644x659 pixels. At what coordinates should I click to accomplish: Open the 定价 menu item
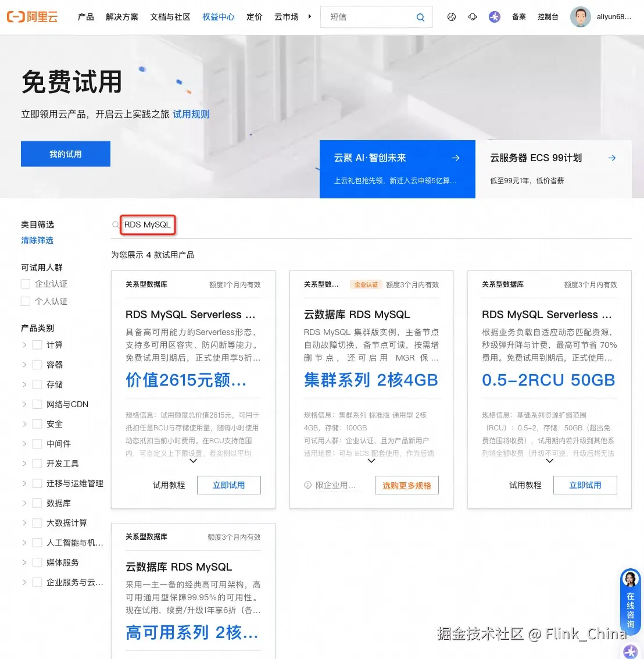pyautogui.click(x=254, y=17)
